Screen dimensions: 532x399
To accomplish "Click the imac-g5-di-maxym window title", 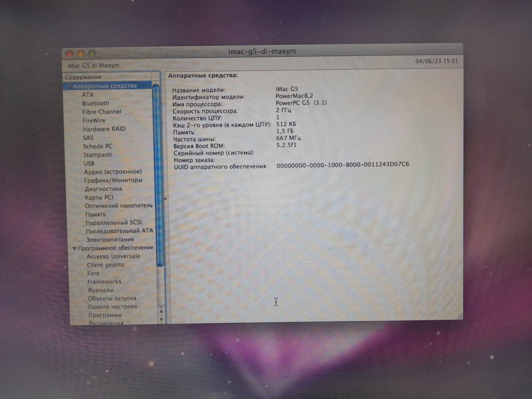I will pos(262,51).
